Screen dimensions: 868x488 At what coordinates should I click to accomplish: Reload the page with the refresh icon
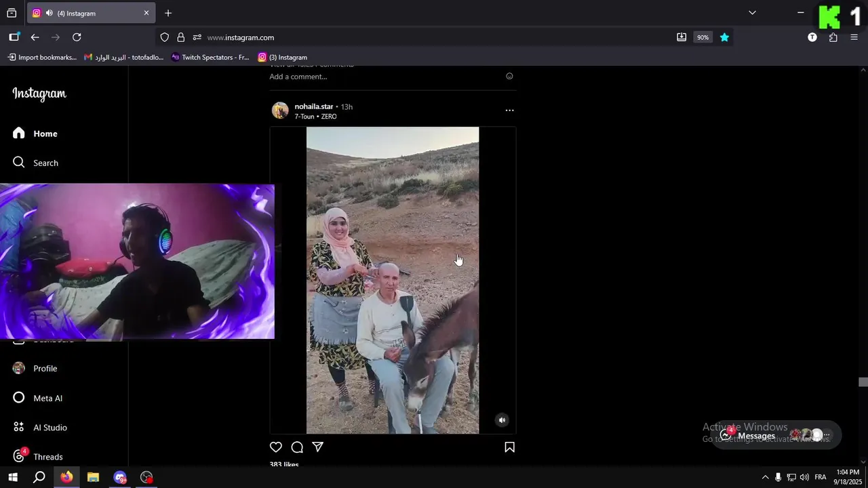coord(77,37)
